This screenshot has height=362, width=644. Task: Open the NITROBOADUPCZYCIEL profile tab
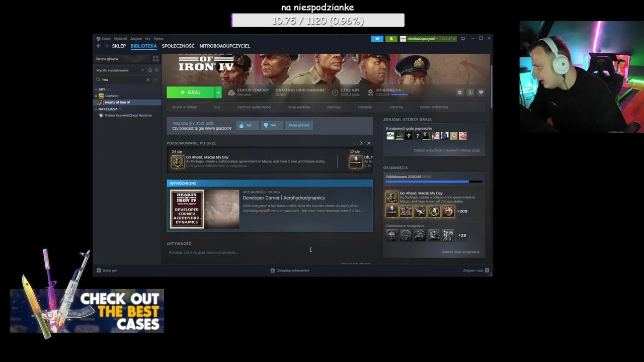[x=224, y=46]
